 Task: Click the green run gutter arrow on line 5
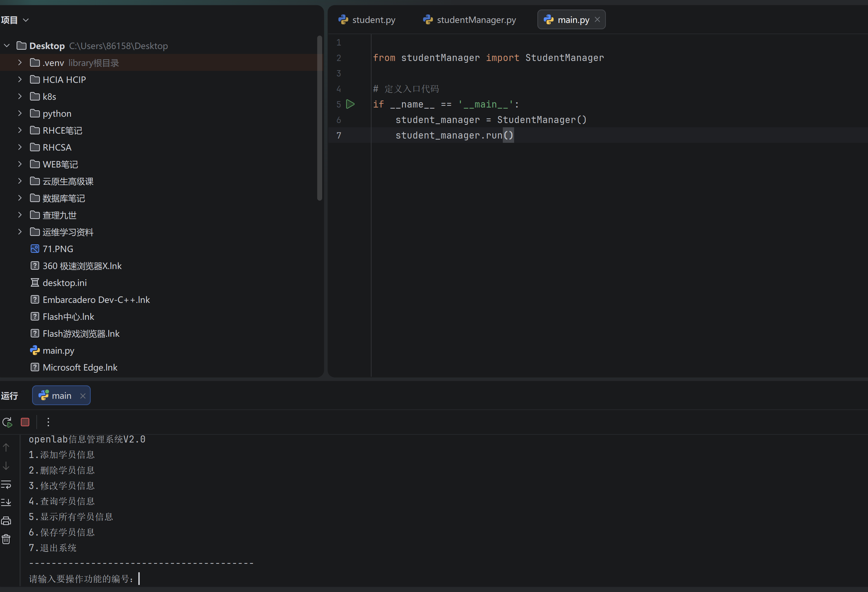(350, 104)
